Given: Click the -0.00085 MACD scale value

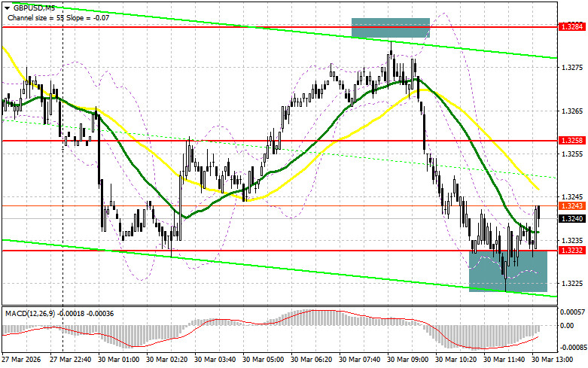Looking at the screenshot, I should point(572,348).
